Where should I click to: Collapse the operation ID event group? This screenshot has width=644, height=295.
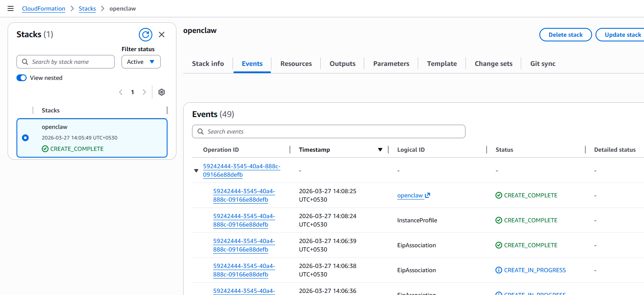[x=196, y=171]
